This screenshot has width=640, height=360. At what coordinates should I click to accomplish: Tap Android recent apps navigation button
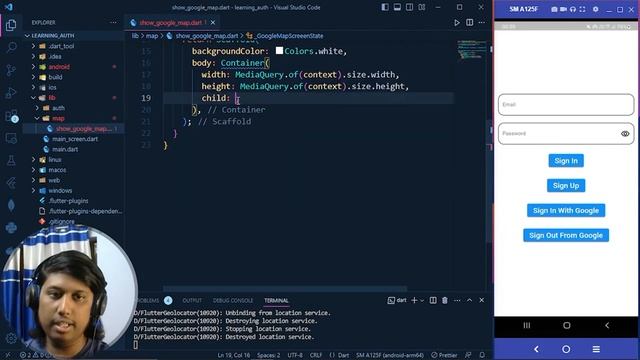[527, 325]
